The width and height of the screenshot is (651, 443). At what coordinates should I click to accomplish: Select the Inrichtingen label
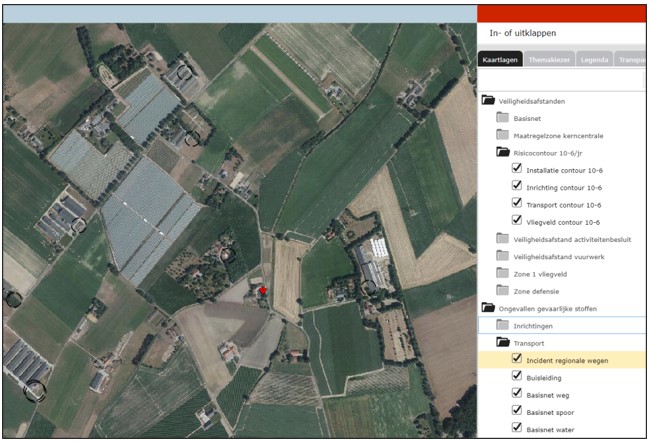pyautogui.click(x=533, y=326)
